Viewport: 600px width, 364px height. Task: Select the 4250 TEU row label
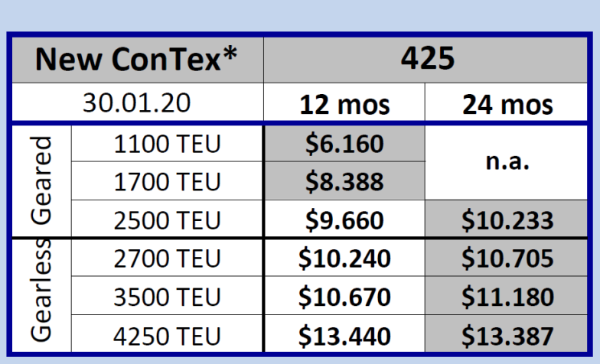coord(166,336)
